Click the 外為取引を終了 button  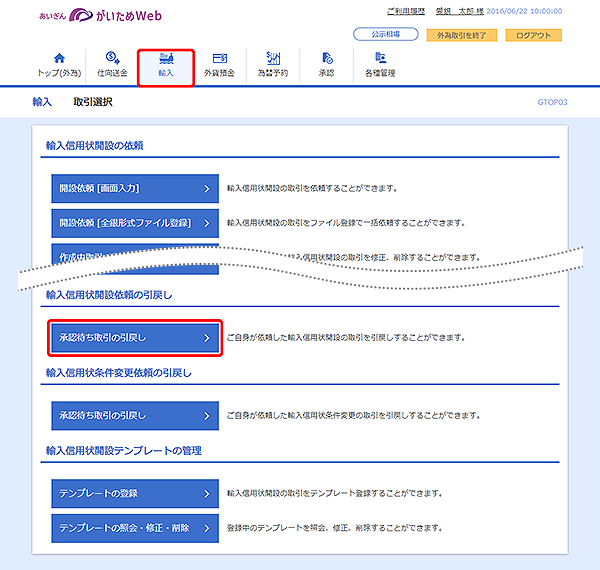coord(462,35)
